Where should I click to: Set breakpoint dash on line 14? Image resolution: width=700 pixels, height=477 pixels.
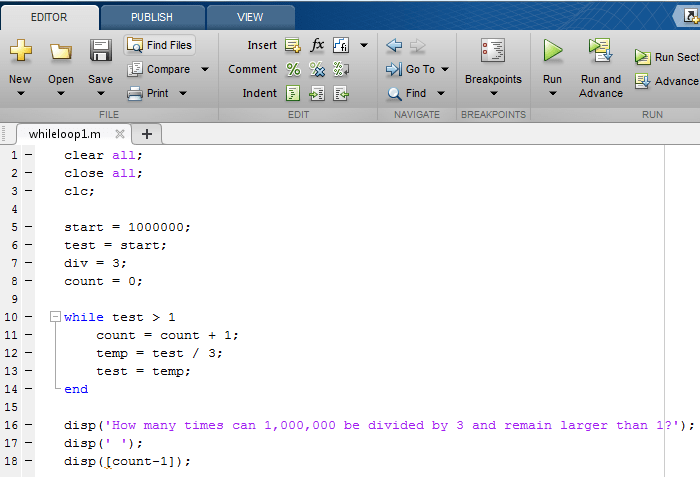click(29, 389)
